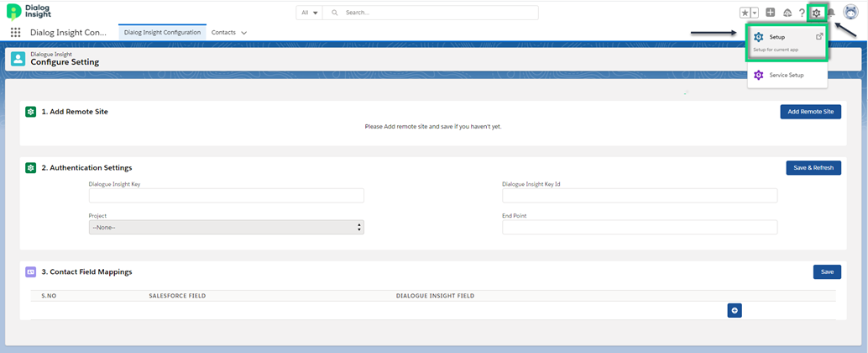Click the DIALOGUE INSIGHT FIELD column header
This screenshot has height=353, width=868.
[435, 296]
